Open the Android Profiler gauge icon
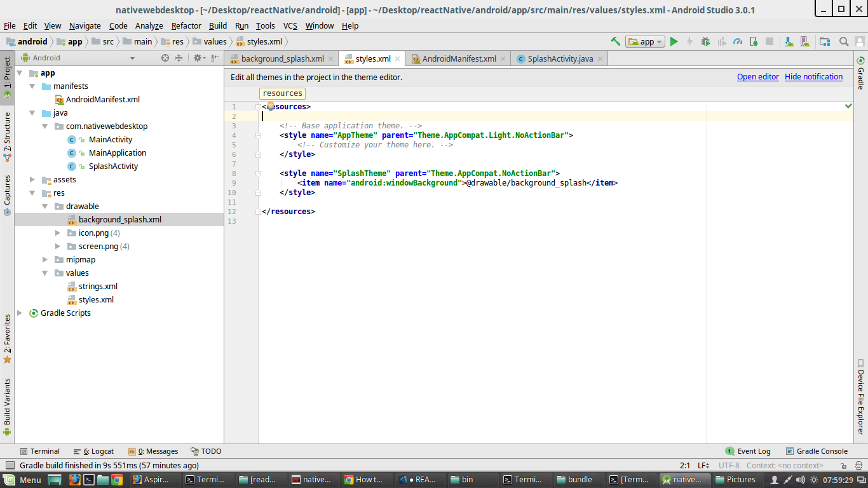This screenshot has width=868, height=488. [x=738, y=41]
